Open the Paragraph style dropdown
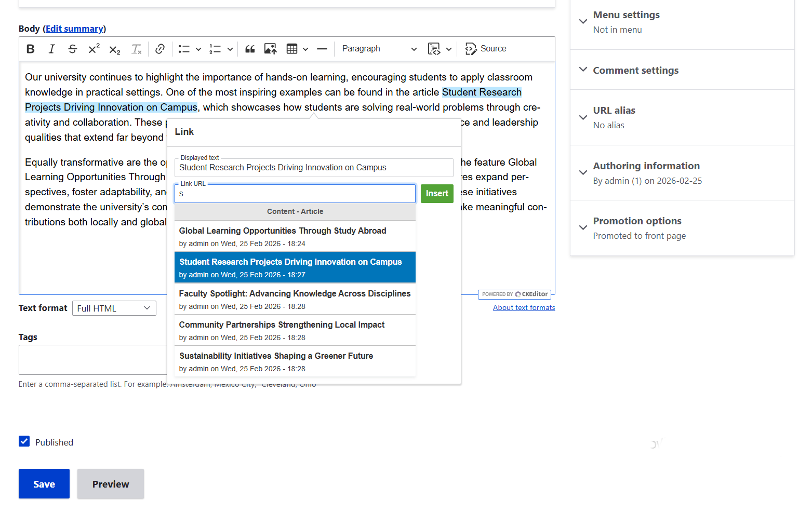The image size is (812, 513). point(378,48)
